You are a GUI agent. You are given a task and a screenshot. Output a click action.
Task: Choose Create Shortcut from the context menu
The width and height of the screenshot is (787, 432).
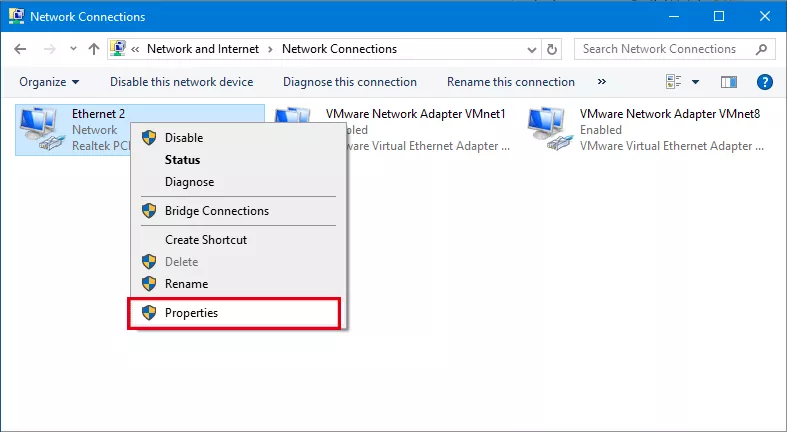point(238,240)
